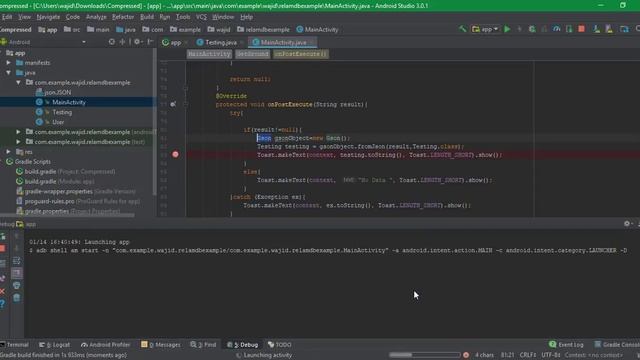
Task: Click the red Stop button in toolbar
Action: (x=582, y=29)
